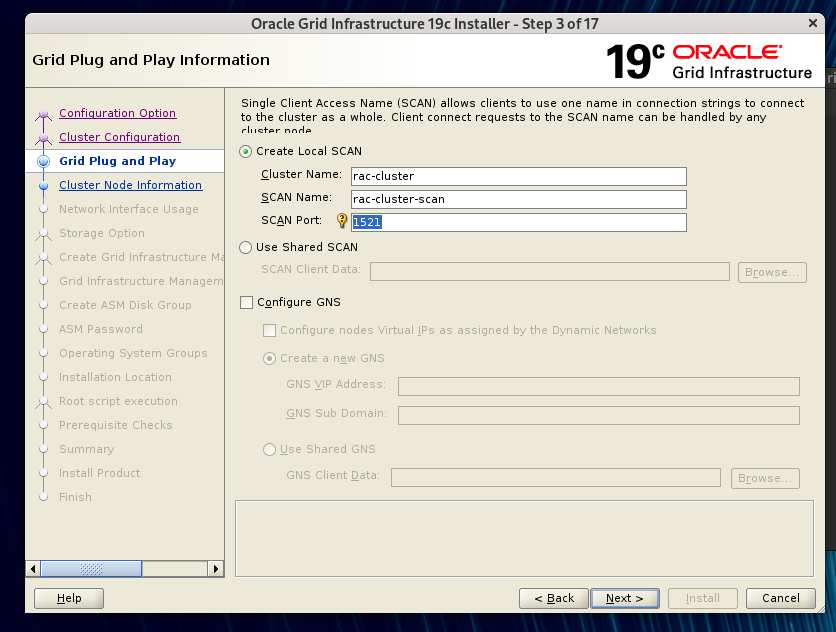Open the Cluster Node Information step link
The width and height of the screenshot is (836, 632).
(131, 185)
